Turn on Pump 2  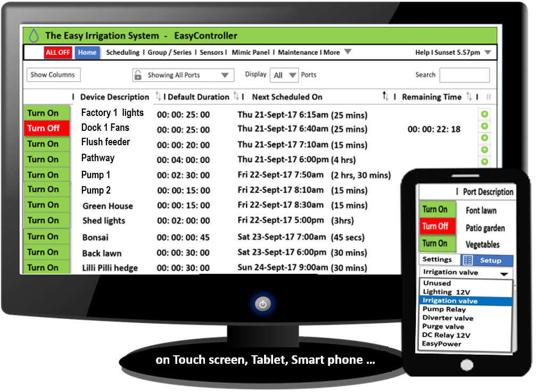click(x=46, y=189)
